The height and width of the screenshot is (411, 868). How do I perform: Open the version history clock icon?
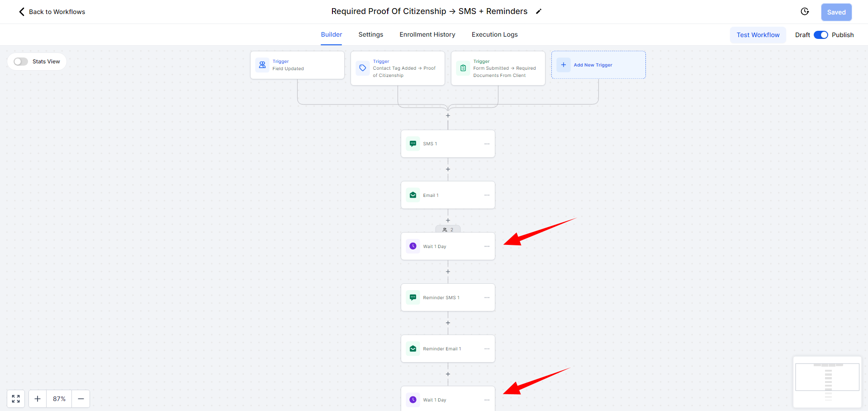pyautogui.click(x=805, y=12)
